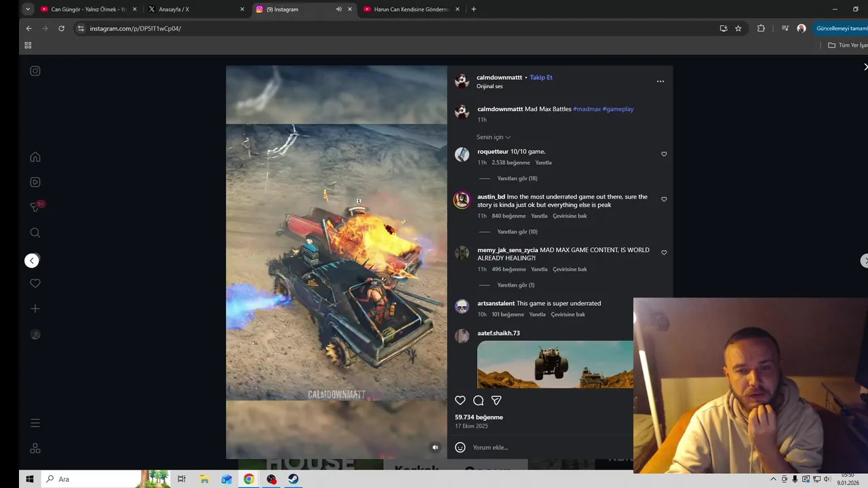Open the #gameplay hashtag

point(618,109)
